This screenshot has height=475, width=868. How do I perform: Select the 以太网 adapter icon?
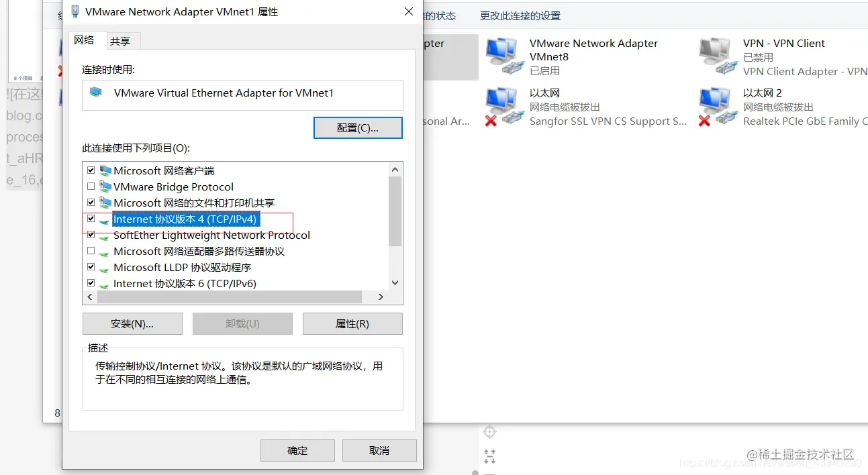pos(504,106)
